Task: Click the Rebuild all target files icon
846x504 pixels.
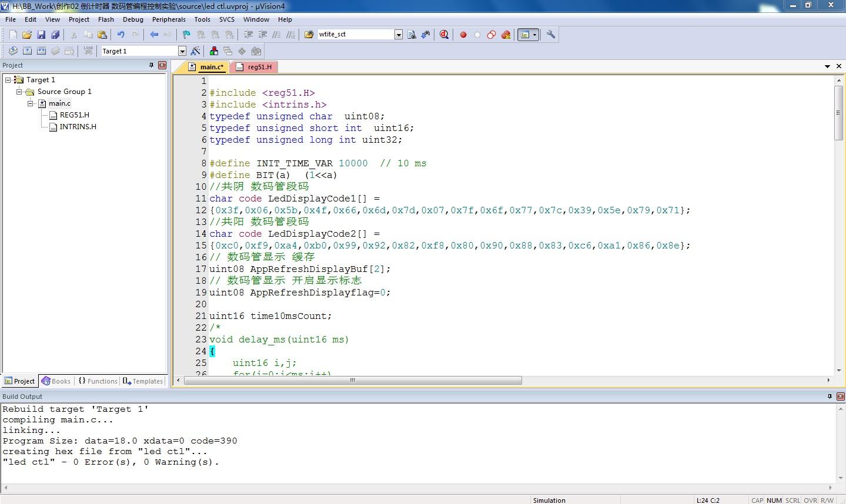Action: (x=41, y=51)
